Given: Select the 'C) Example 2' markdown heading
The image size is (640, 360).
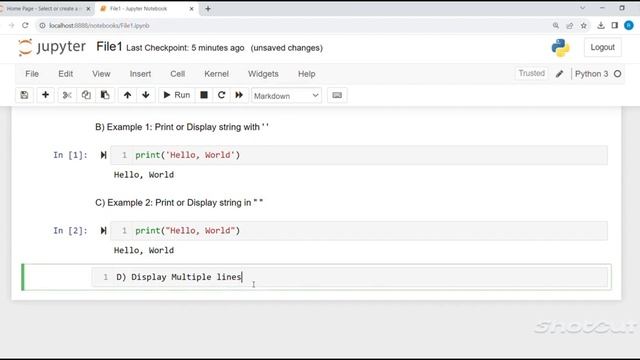Looking at the screenshot, I should [179, 202].
